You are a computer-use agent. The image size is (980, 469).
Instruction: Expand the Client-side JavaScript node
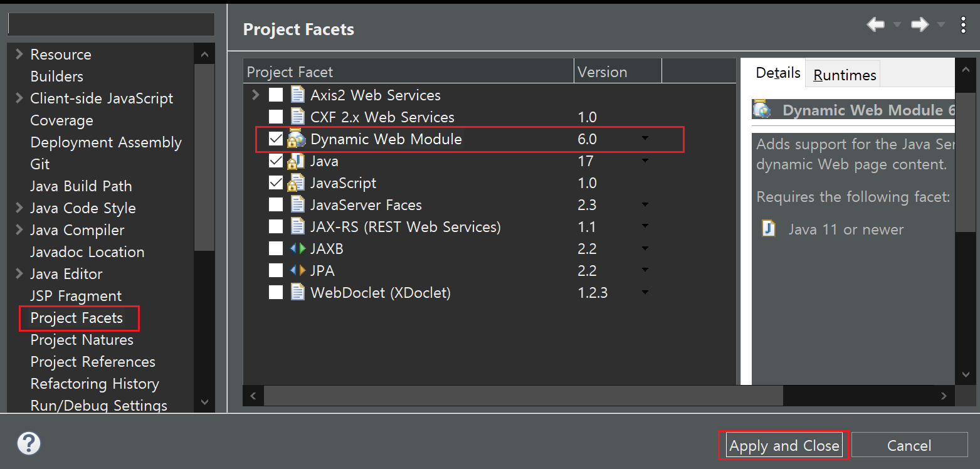(x=19, y=98)
